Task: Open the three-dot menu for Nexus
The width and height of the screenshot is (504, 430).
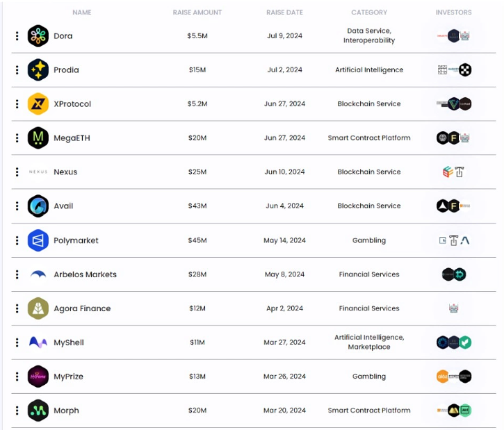Action: tap(17, 172)
